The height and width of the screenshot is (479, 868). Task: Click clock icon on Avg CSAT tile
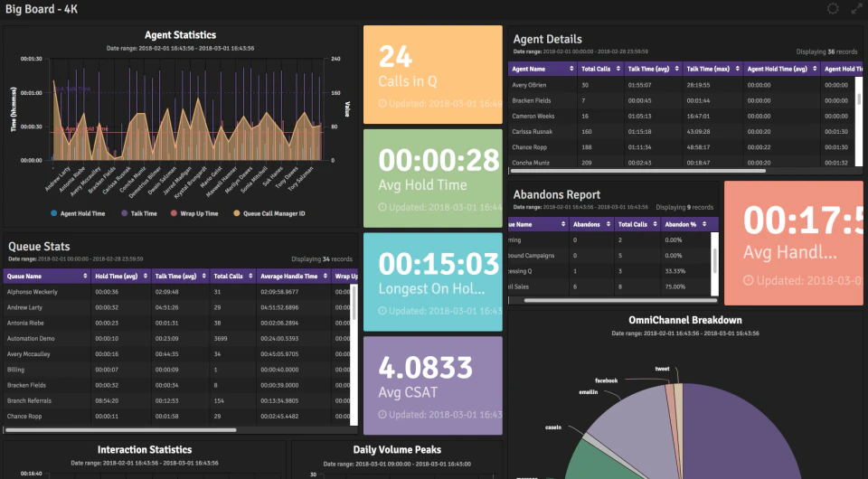382,414
